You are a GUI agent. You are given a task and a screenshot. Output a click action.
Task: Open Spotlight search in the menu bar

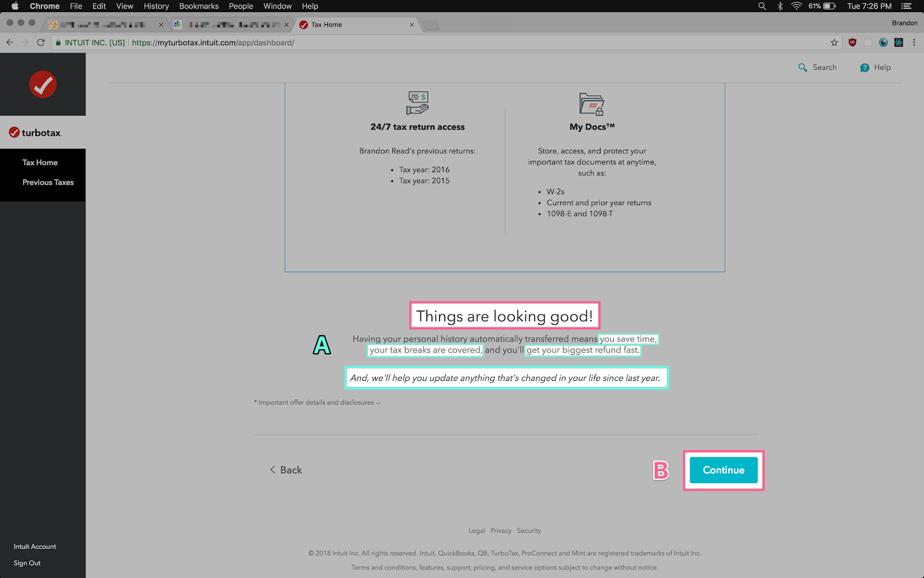pos(762,6)
